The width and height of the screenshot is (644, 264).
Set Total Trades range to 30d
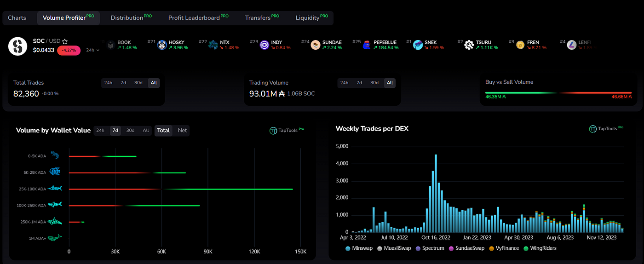(138, 83)
